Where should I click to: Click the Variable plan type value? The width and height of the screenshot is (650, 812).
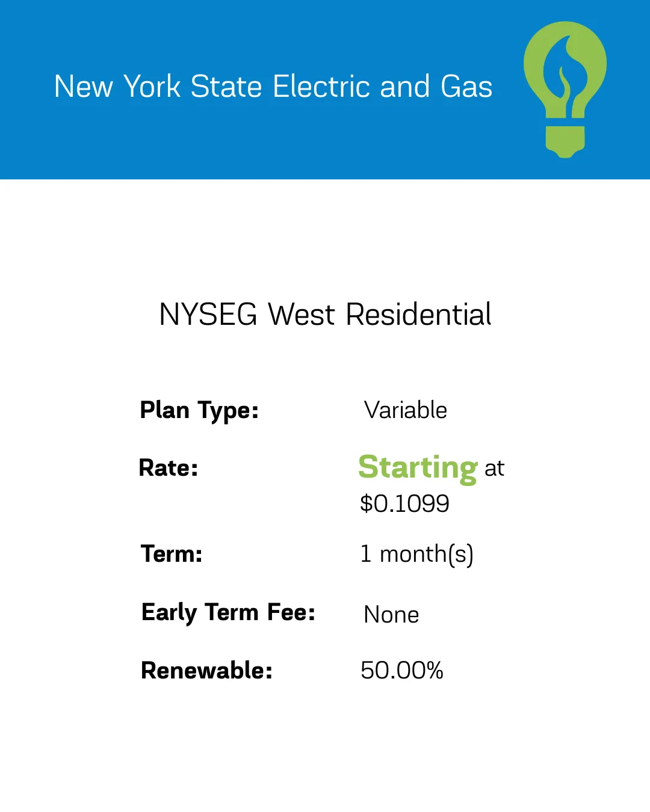pos(405,411)
